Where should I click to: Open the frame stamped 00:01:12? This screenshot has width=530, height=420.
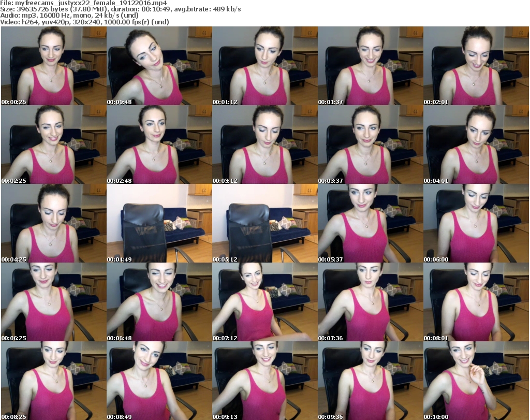click(264, 66)
